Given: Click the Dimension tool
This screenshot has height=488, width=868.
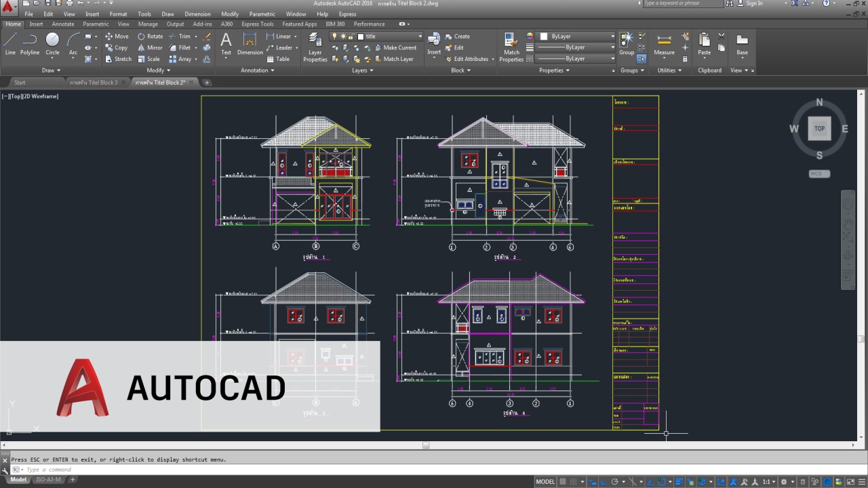Looking at the screenshot, I should 250,44.
